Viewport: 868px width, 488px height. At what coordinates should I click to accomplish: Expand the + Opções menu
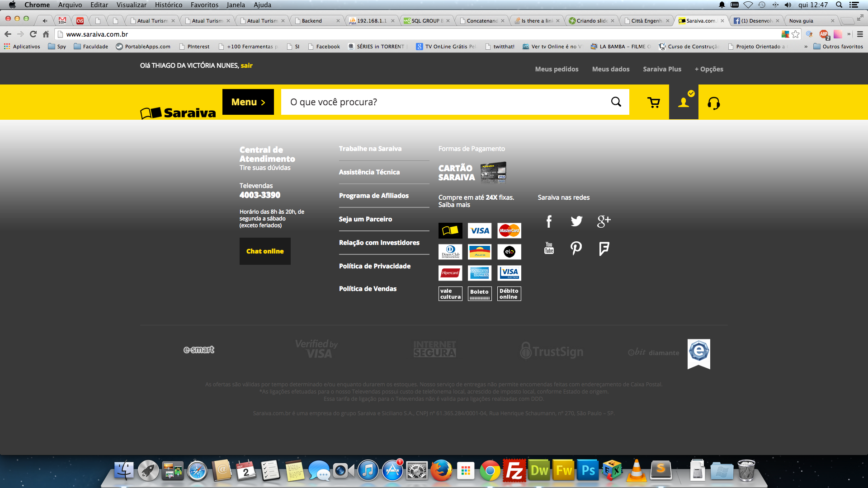pos(709,69)
